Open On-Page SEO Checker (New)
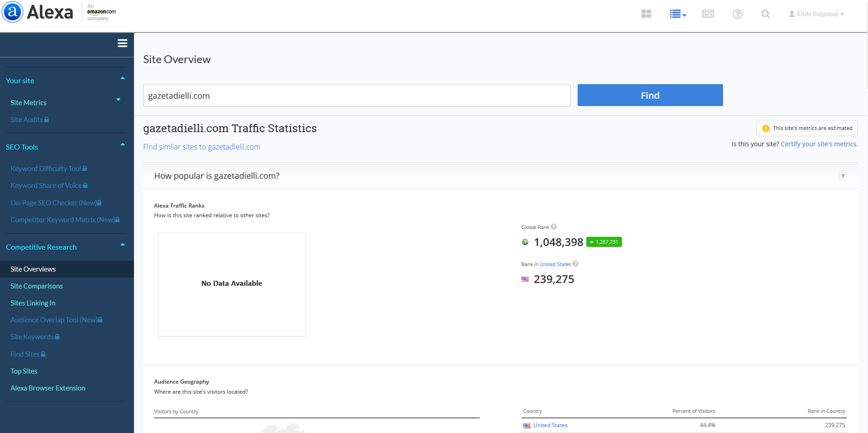 (x=56, y=203)
